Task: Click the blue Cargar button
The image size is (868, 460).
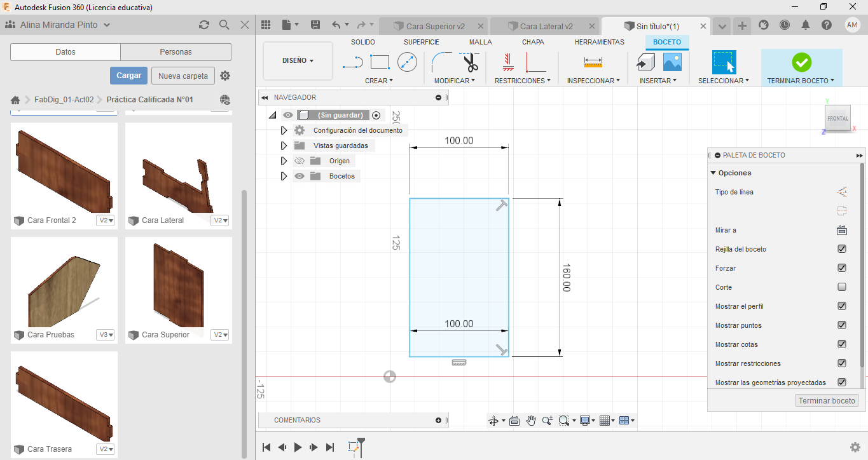Action: pyautogui.click(x=128, y=76)
